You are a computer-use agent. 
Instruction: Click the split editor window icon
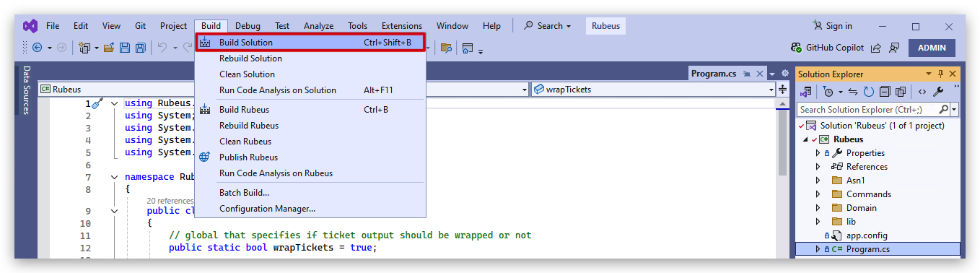783,90
